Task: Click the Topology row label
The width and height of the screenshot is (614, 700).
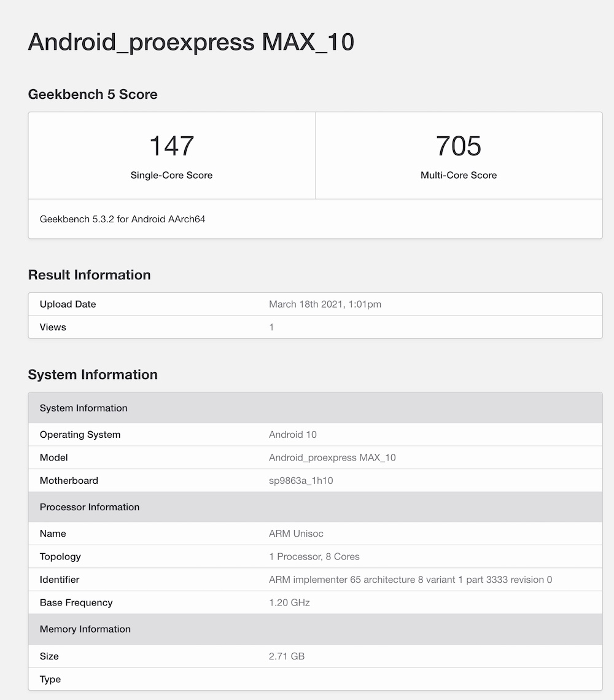Action: tap(60, 557)
